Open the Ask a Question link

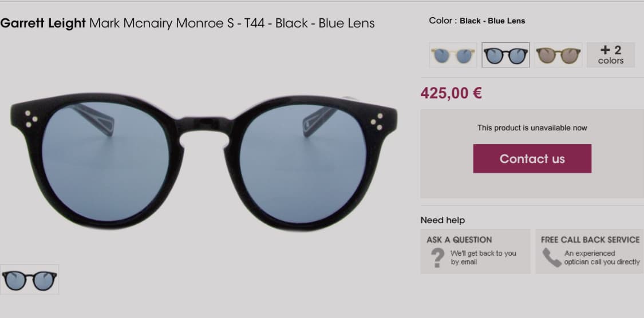(459, 240)
